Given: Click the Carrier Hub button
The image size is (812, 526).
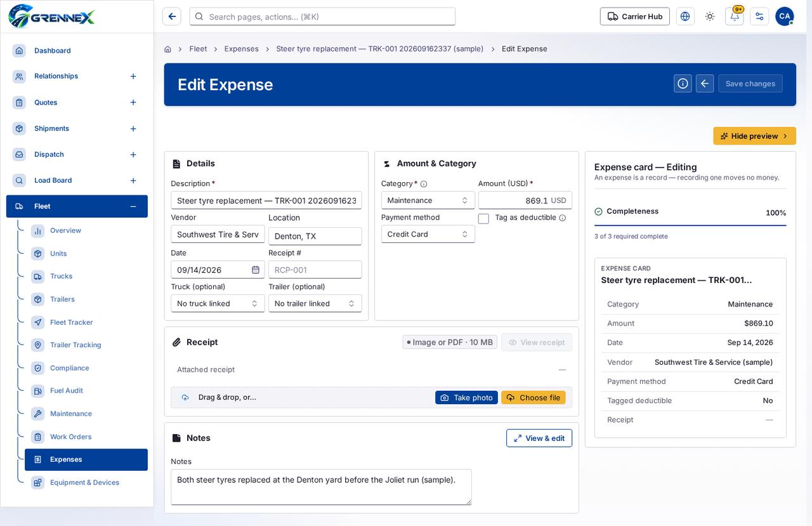Looking at the screenshot, I should tap(635, 16).
